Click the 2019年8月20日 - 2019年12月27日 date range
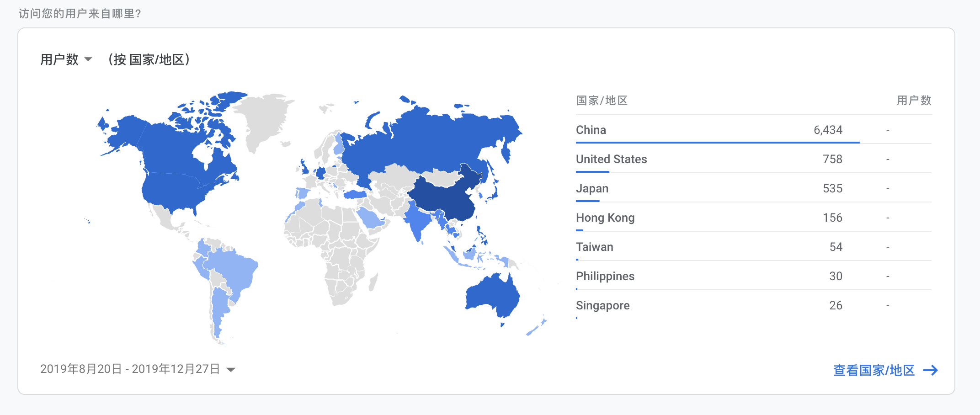This screenshot has height=415, width=980. point(130,369)
